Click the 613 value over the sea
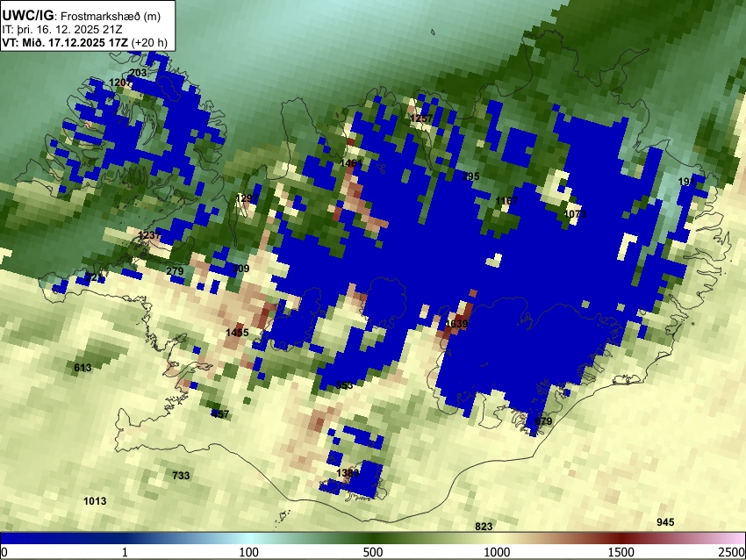This screenshot has width=746, height=560. click(x=82, y=367)
